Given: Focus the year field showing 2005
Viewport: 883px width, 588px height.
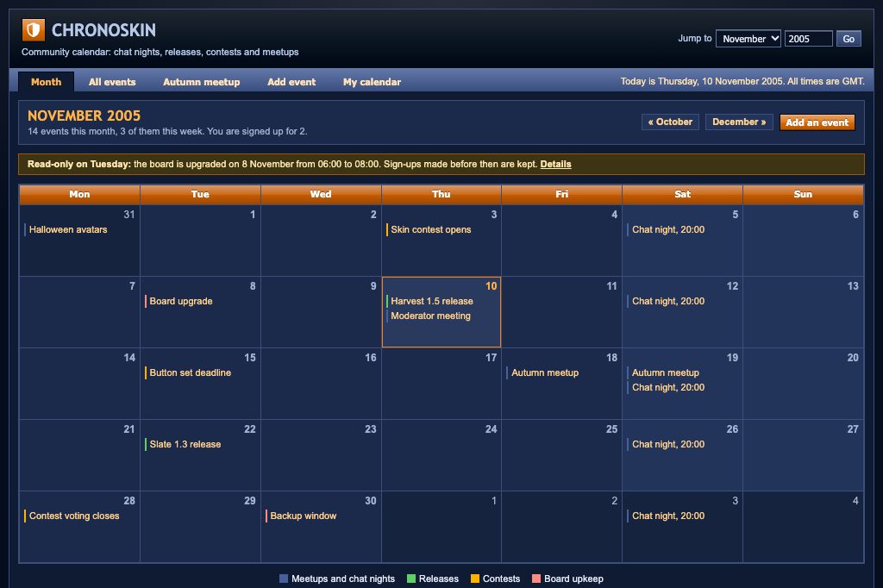Looking at the screenshot, I should (x=808, y=38).
